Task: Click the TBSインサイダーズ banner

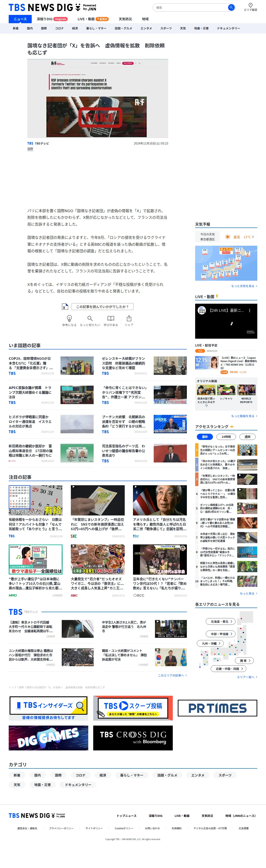Action: (x=48, y=708)
